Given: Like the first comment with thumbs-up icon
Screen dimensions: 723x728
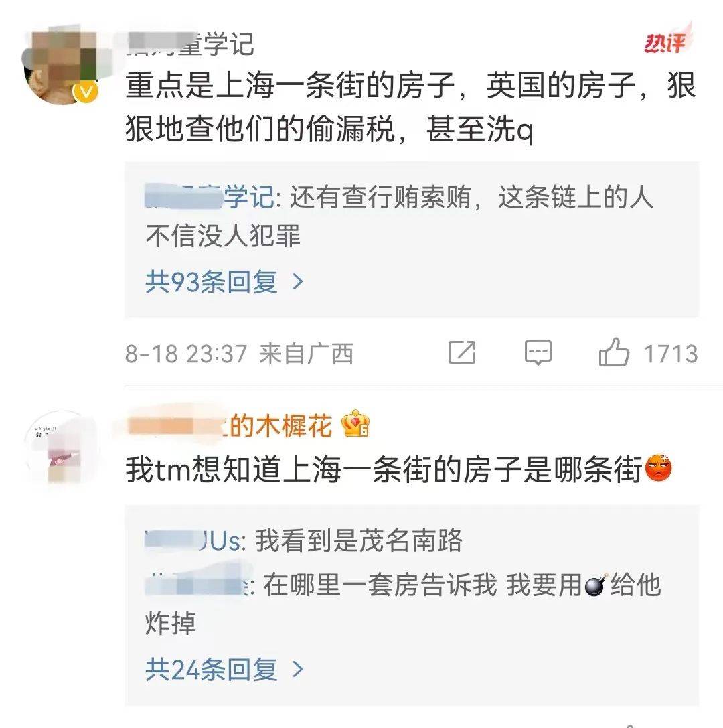Looking at the screenshot, I should click(614, 352).
